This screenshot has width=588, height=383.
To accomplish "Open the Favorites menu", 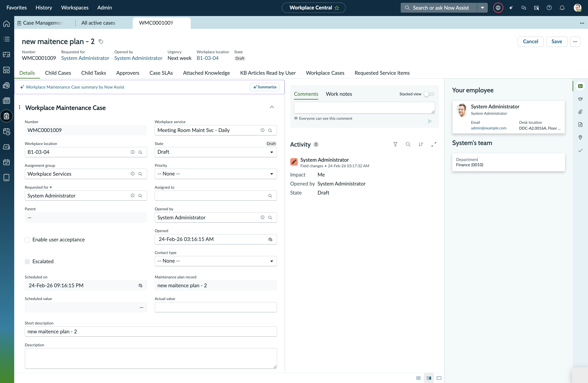I will (x=17, y=8).
